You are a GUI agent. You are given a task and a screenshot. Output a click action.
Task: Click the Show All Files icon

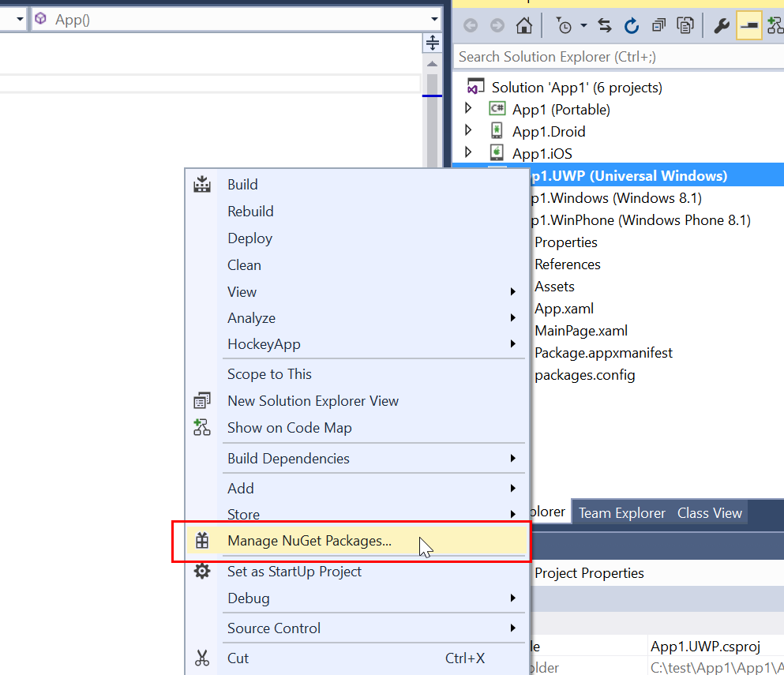pos(685,25)
